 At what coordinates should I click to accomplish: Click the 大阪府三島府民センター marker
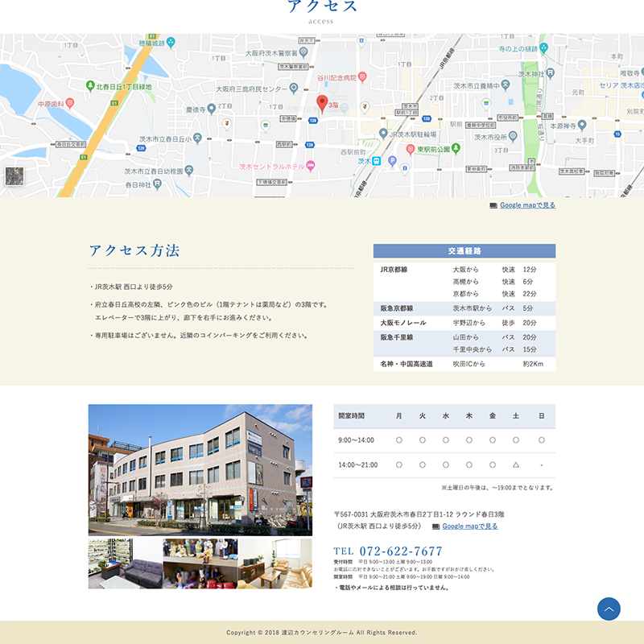(x=293, y=88)
